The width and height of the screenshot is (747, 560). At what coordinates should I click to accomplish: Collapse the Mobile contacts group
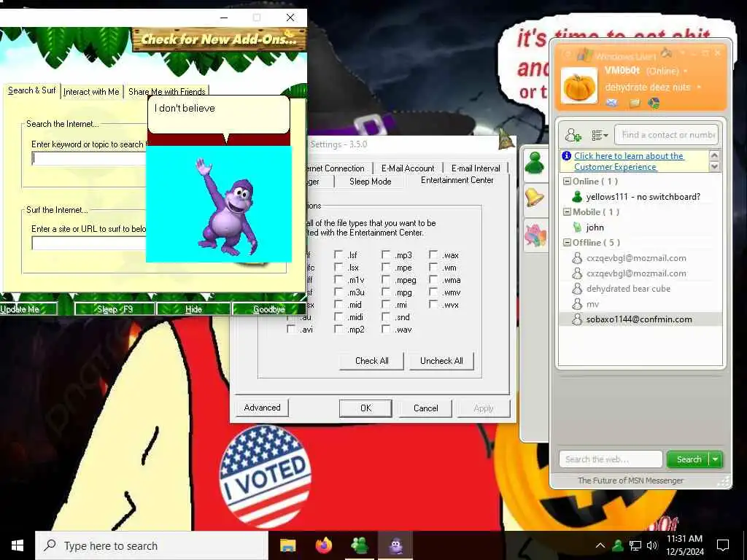(x=567, y=212)
